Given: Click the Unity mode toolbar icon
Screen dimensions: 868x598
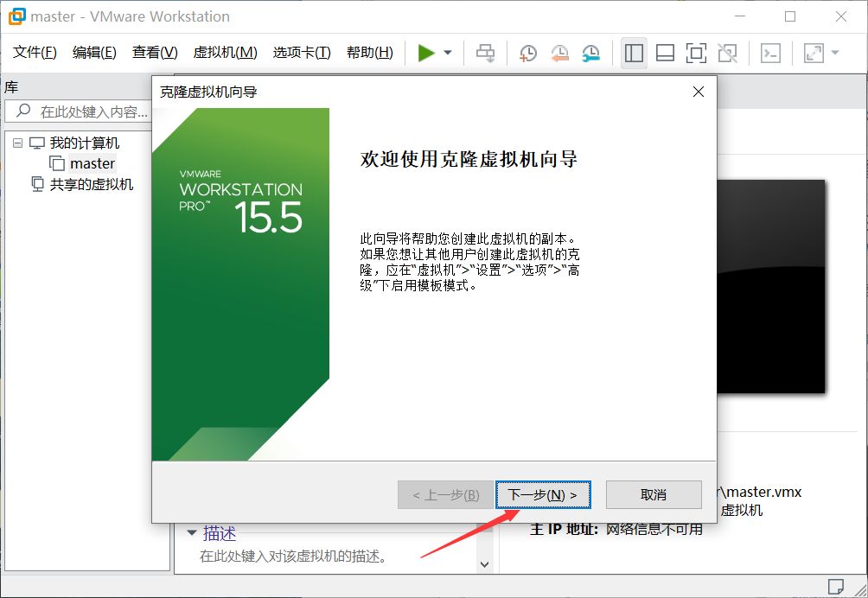Looking at the screenshot, I should [x=727, y=53].
